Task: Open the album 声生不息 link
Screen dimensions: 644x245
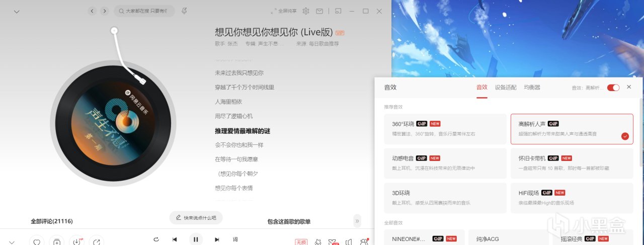Action: pyautogui.click(x=271, y=44)
